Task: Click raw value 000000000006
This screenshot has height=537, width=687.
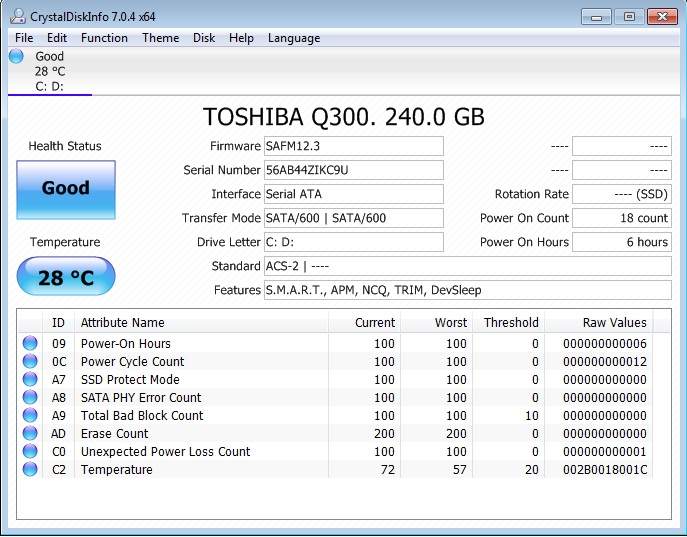Action: [605, 343]
